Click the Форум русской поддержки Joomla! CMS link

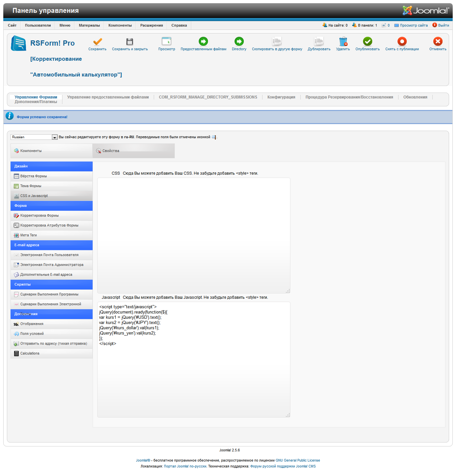tap(283, 466)
